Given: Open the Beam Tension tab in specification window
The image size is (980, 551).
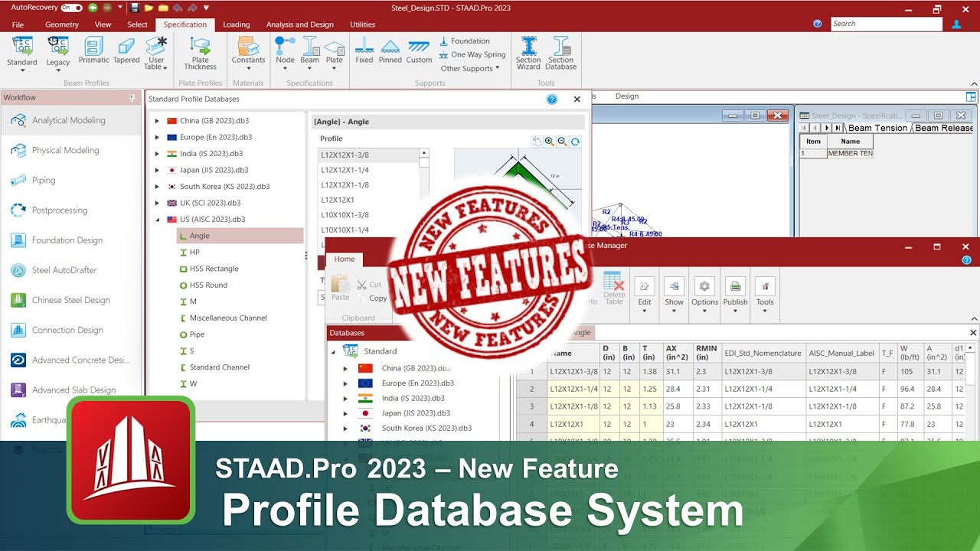Looking at the screenshot, I should [877, 128].
